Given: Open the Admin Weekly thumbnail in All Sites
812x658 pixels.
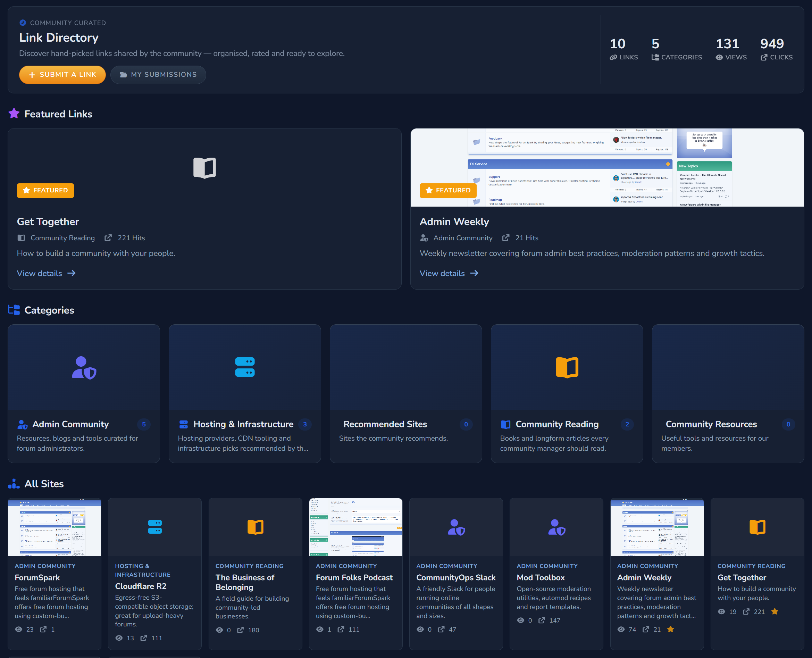Looking at the screenshot, I should (657, 527).
